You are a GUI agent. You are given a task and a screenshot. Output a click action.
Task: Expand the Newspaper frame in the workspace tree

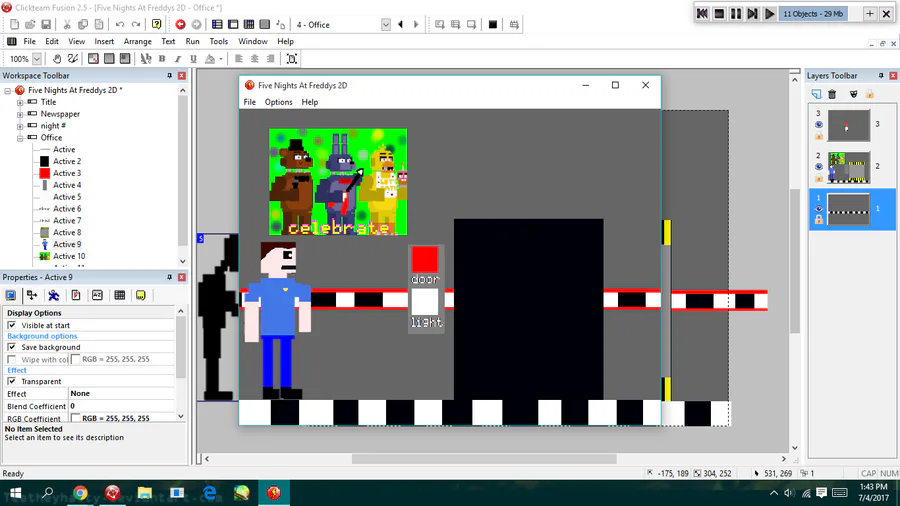[20, 114]
